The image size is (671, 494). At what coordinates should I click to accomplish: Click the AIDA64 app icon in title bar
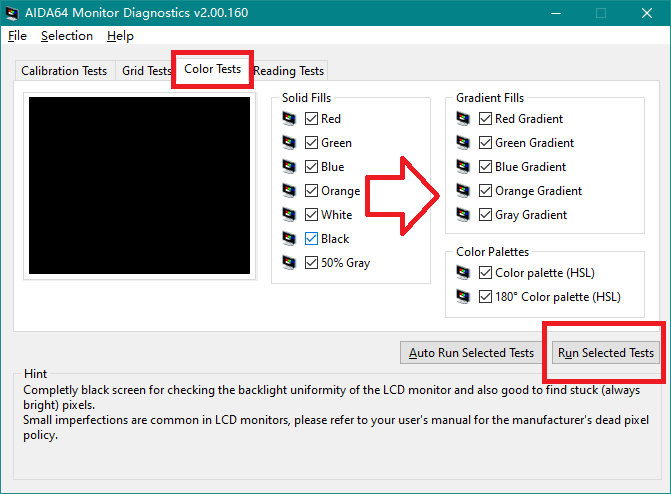(x=13, y=13)
